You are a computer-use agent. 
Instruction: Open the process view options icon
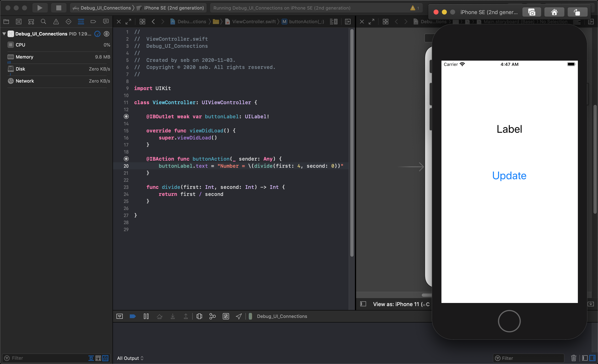[x=107, y=34]
